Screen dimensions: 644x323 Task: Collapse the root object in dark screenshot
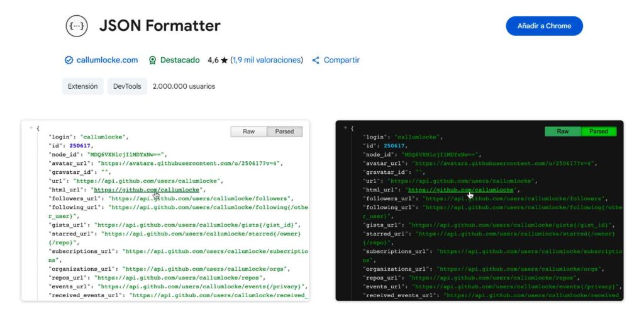[345, 128]
